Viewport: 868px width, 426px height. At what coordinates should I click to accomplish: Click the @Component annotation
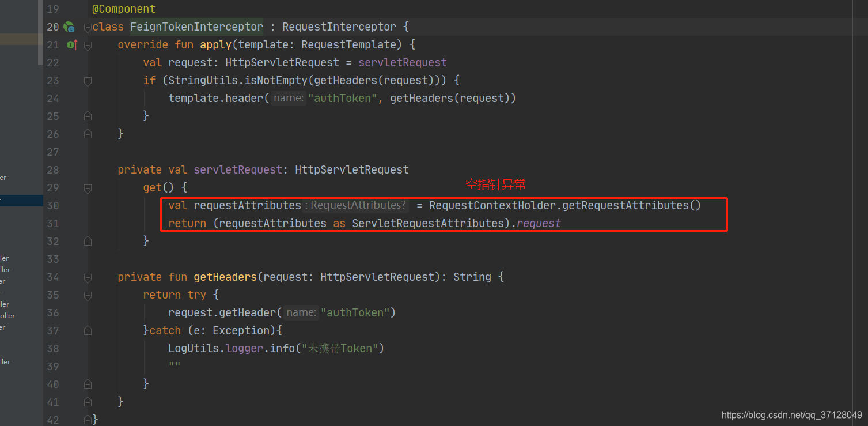[124, 9]
